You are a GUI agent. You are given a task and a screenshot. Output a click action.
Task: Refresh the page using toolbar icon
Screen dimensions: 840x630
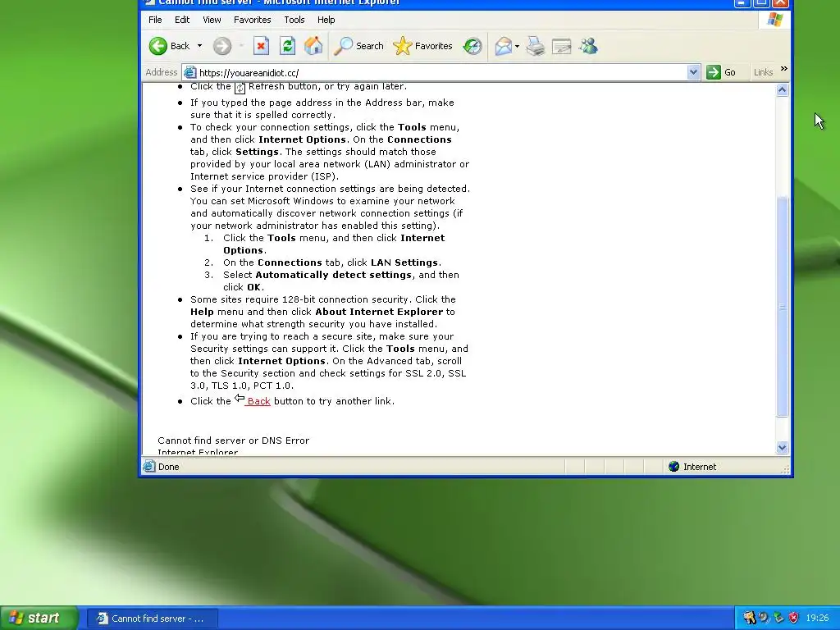[288, 46]
